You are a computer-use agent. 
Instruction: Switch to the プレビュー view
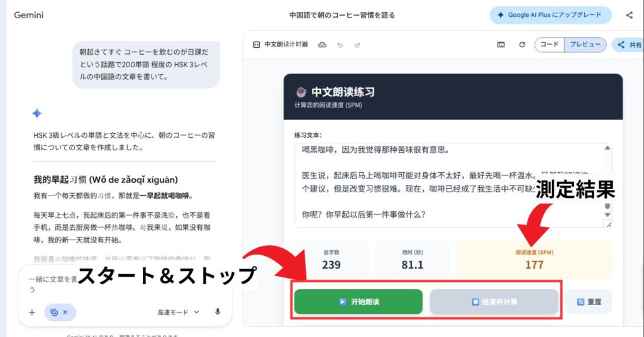585,45
